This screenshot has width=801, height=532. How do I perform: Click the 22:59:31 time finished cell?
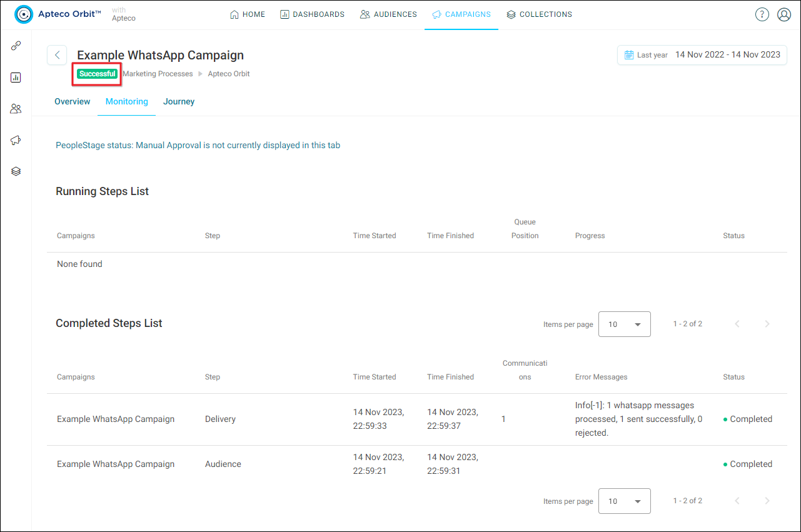[453, 464]
